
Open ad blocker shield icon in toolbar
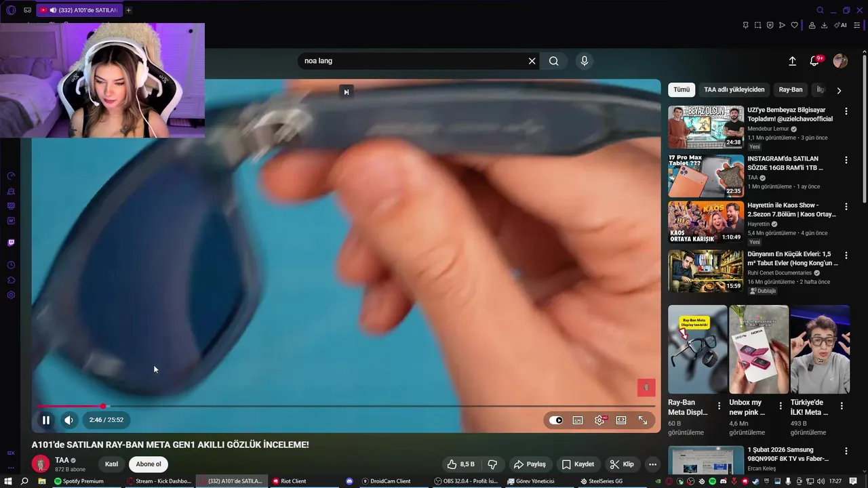[x=770, y=25]
